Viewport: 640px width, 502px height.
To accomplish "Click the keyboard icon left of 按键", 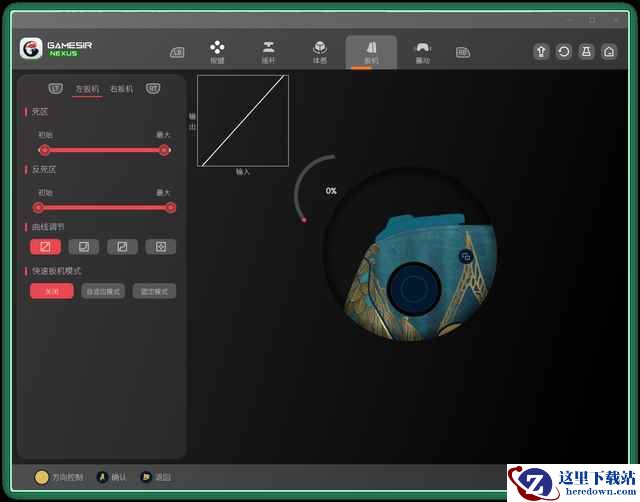I will tap(176, 52).
